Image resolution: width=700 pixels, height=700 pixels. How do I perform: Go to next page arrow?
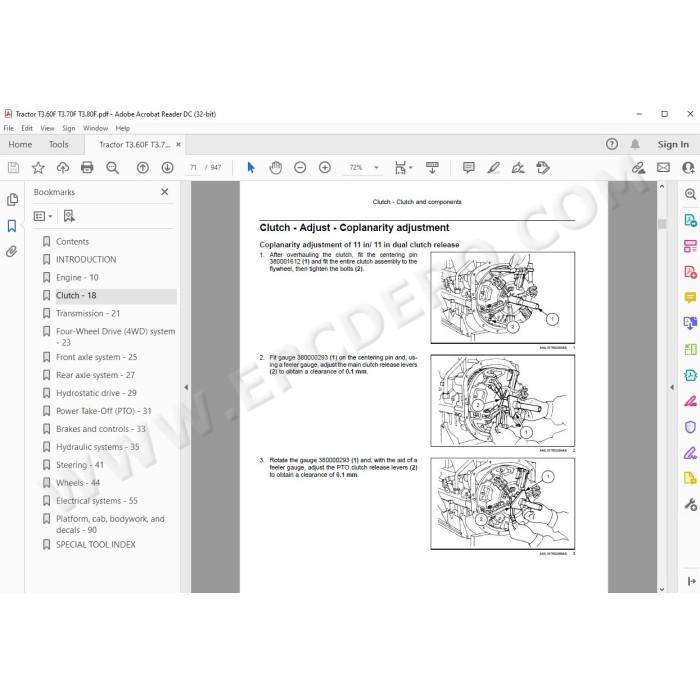[167, 168]
